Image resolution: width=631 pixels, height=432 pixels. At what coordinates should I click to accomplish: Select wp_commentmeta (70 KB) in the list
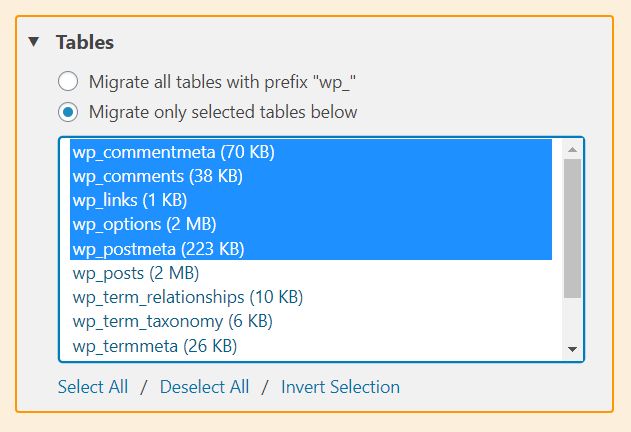tap(311, 152)
